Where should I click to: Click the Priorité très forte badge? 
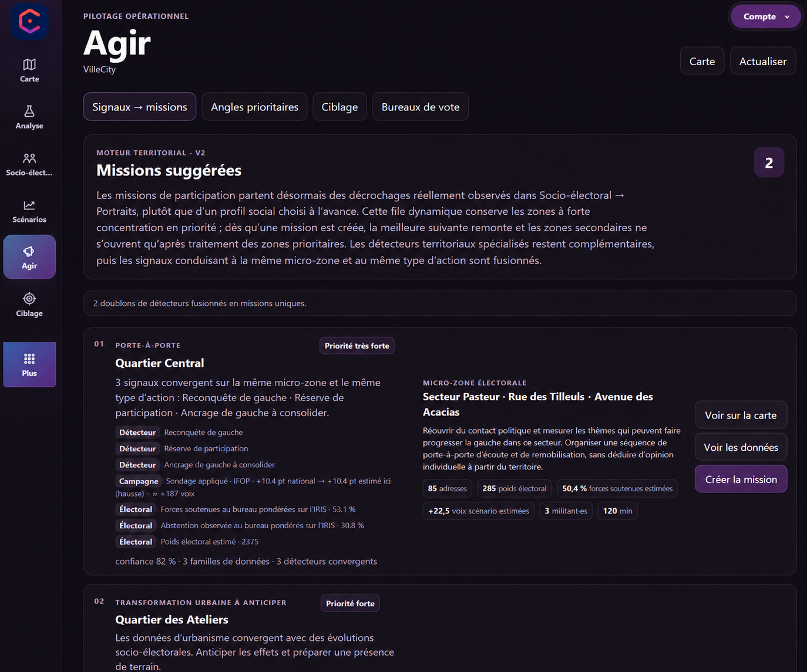click(x=357, y=346)
